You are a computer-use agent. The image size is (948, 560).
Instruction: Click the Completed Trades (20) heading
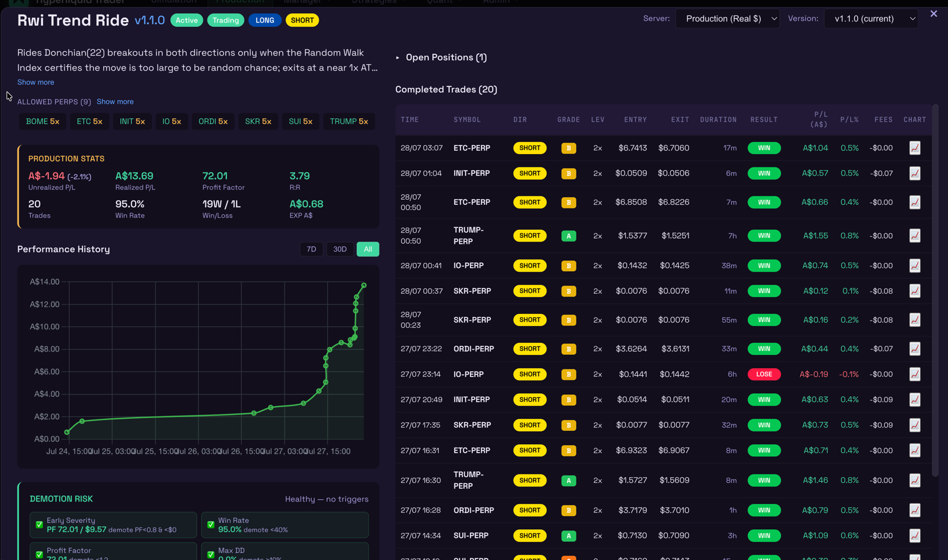446,89
